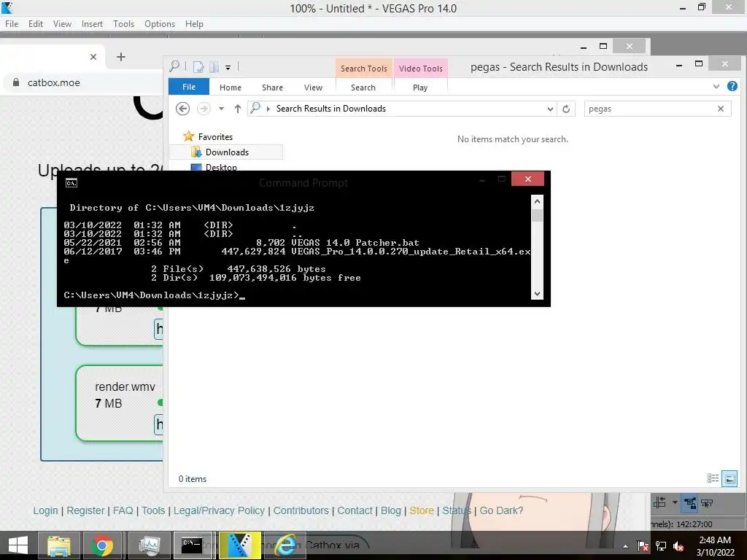Viewport: 747px width, 560px height.
Task: Refresh the Search Results in Downloads
Action: coord(566,109)
